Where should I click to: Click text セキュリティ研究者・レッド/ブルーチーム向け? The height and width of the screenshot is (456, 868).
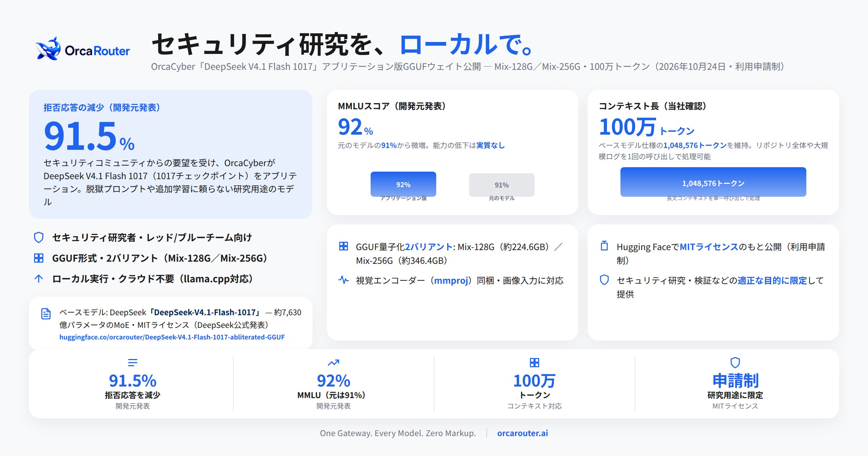152,237
